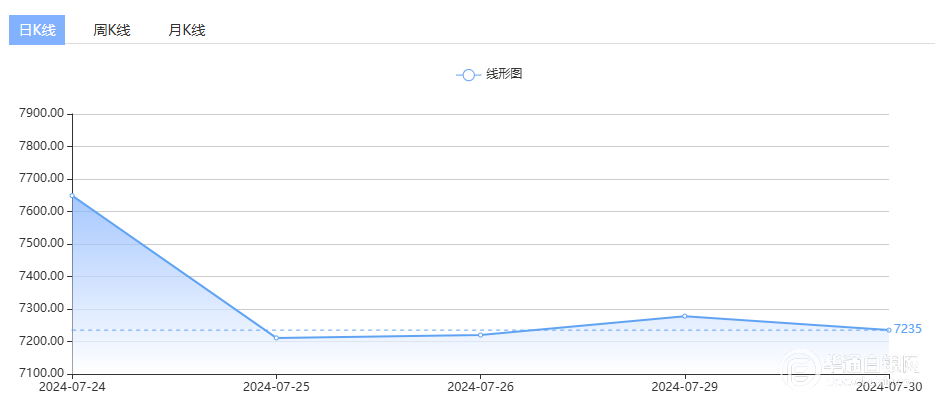Click the 2024-07-26 x-axis date label
This screenshot has width=935, height=406.
coord(480,386)
